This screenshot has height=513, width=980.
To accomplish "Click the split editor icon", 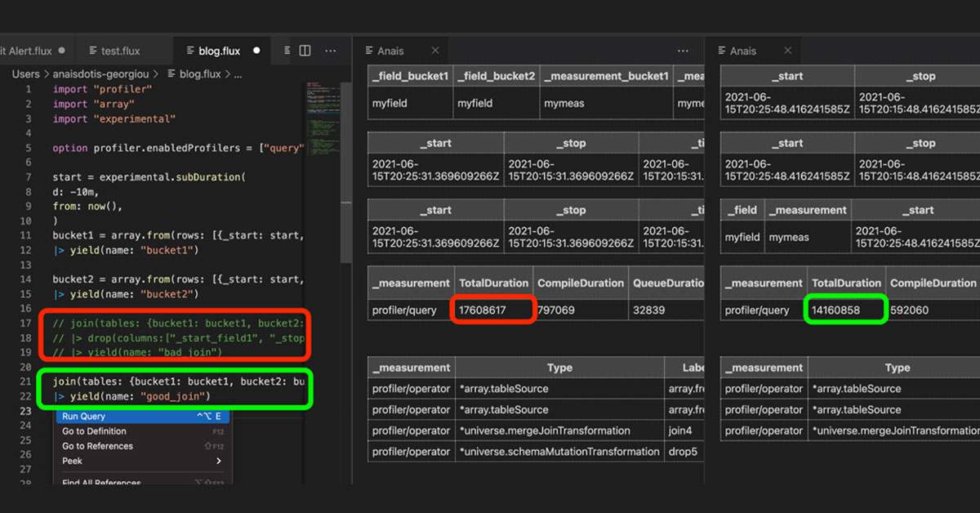I will pos(305,51).
